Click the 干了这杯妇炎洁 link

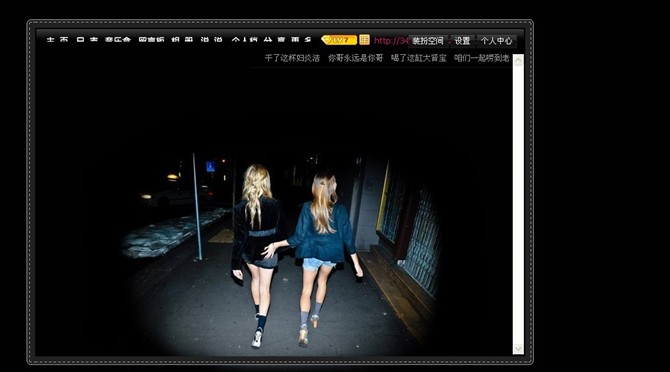[292, 58]
